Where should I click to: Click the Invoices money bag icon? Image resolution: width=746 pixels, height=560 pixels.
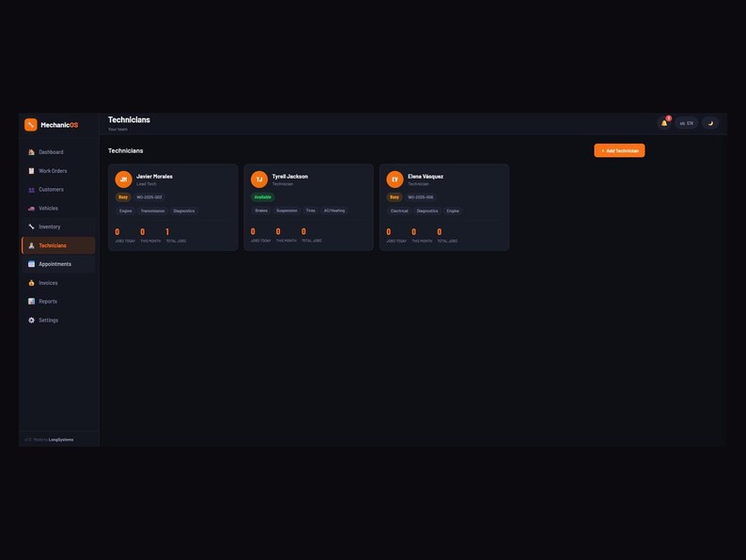31,283
